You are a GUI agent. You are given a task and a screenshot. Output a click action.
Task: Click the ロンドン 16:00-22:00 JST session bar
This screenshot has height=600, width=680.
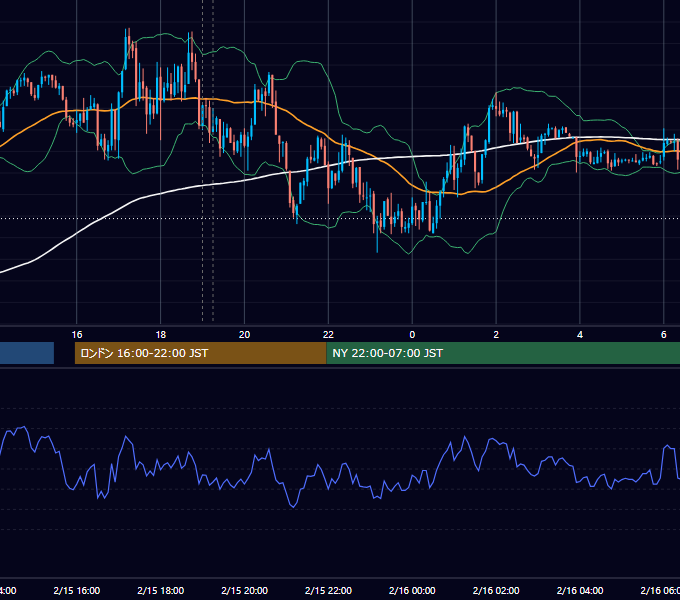point(200,353)
